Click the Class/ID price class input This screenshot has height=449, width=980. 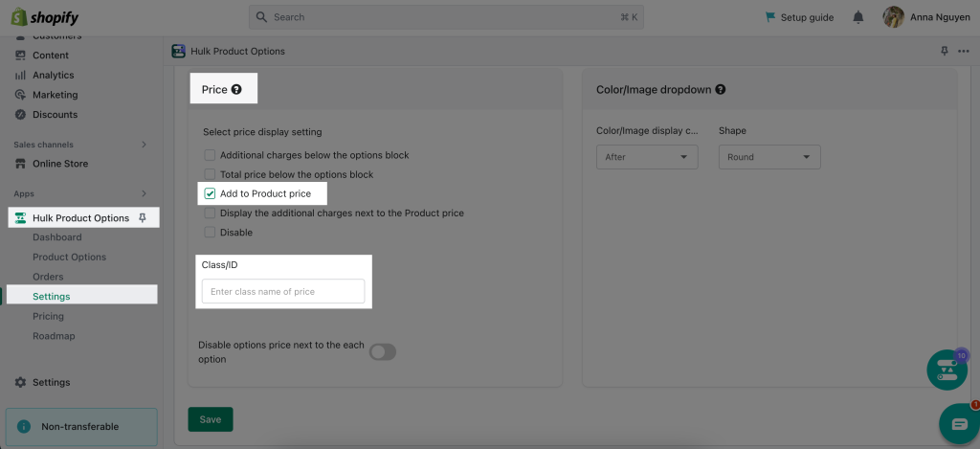click(x=283, y=291)
